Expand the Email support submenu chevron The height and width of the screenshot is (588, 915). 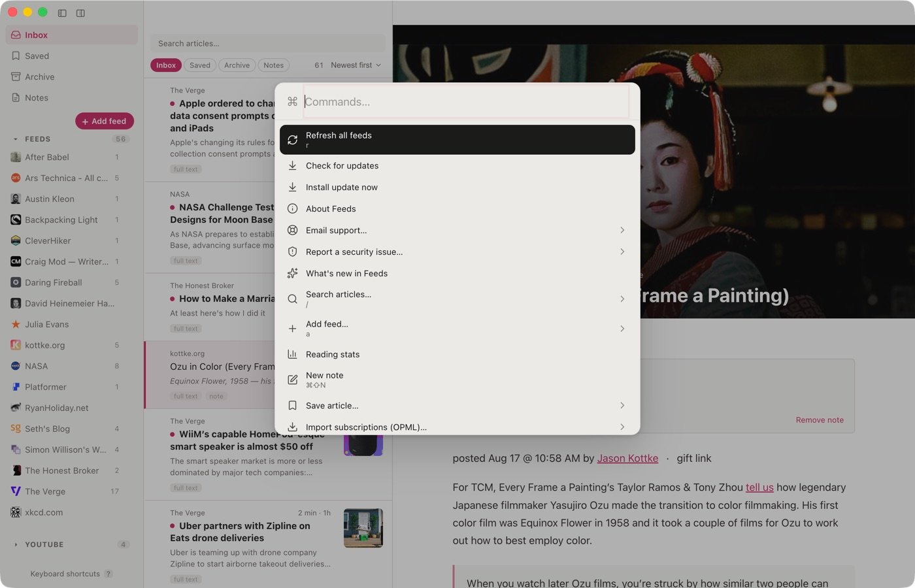[622, 231]
